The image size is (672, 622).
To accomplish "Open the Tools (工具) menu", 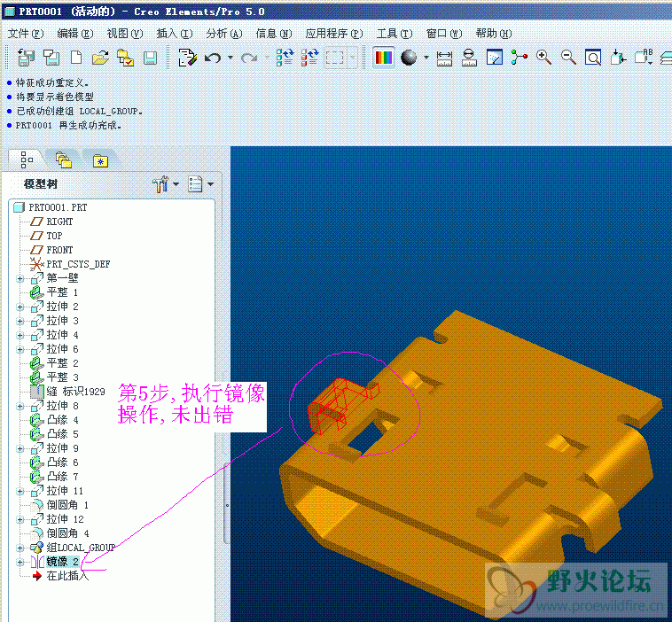I will [x=395, y=34].
